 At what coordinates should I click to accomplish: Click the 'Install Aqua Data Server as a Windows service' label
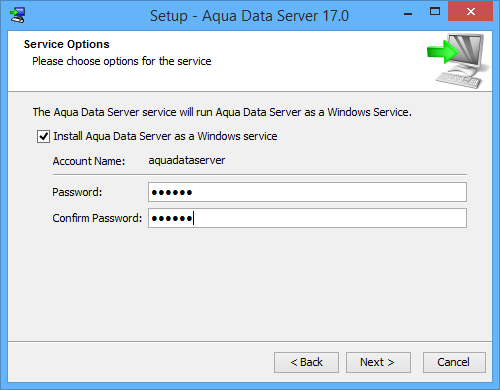[x=165, y=136]
